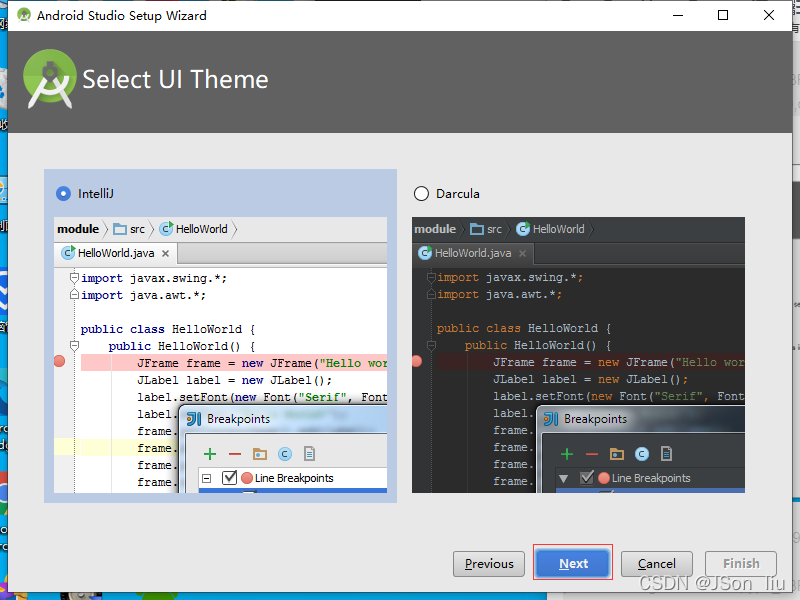
Task: Click the src folder icon in Darcula breadcrumb
Action: pos(477,229)
